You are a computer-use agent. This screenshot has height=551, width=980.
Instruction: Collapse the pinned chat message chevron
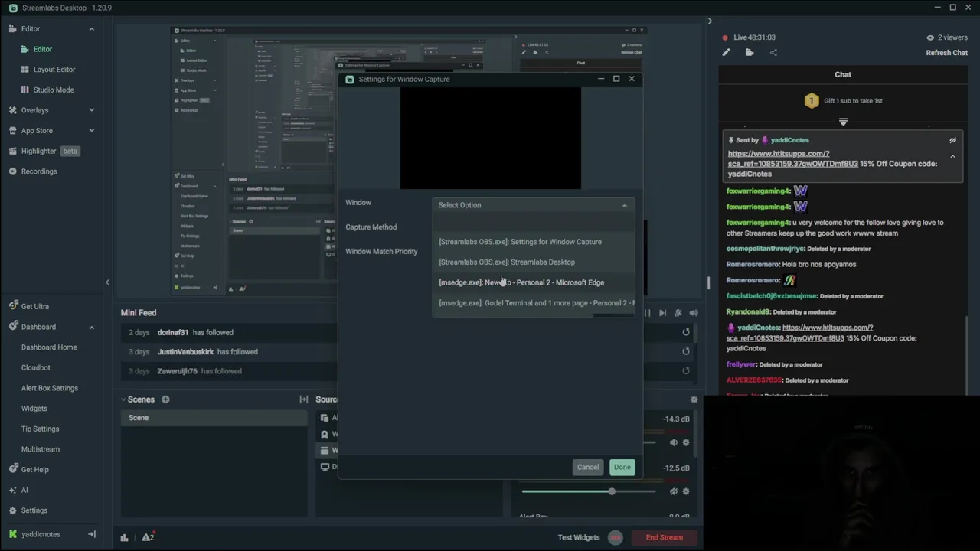click(x=952, y=157)
